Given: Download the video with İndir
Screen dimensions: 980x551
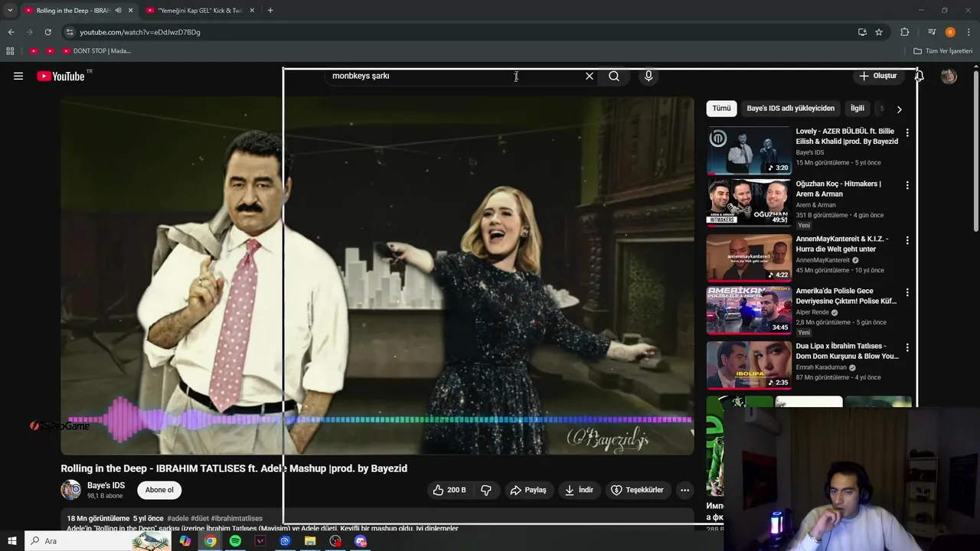Looking at the screenshot, I should coord(579,490).
